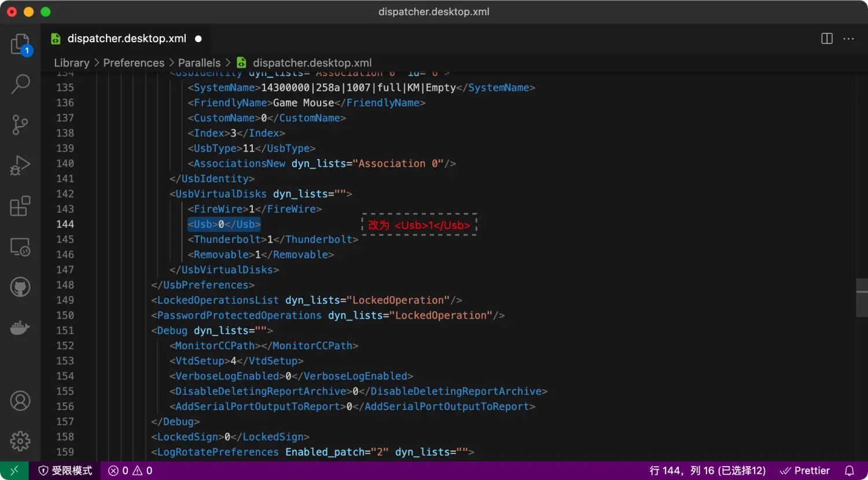Open the Run and Debug view

(x=20, y=165)
